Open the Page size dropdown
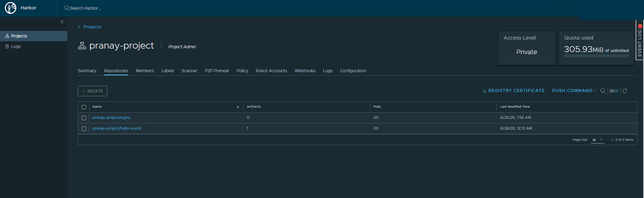The height and width of the screenshot is (198, 644). pos(598,140)
